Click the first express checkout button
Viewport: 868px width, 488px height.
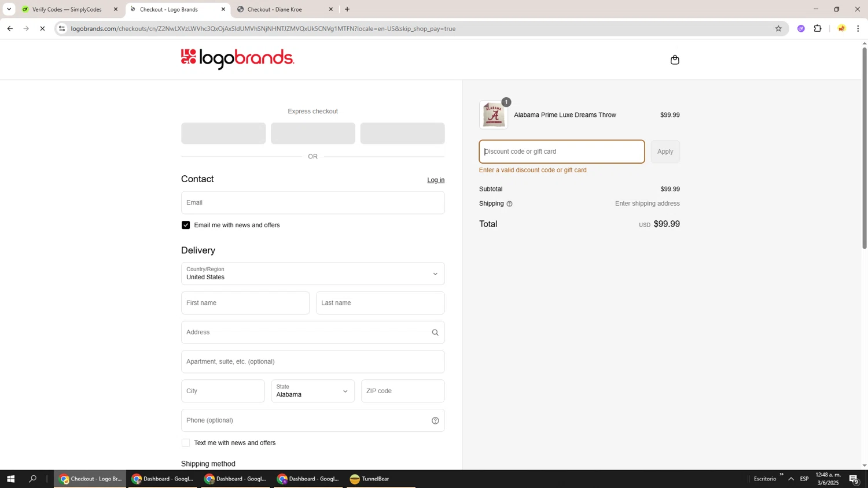[223, 134]
